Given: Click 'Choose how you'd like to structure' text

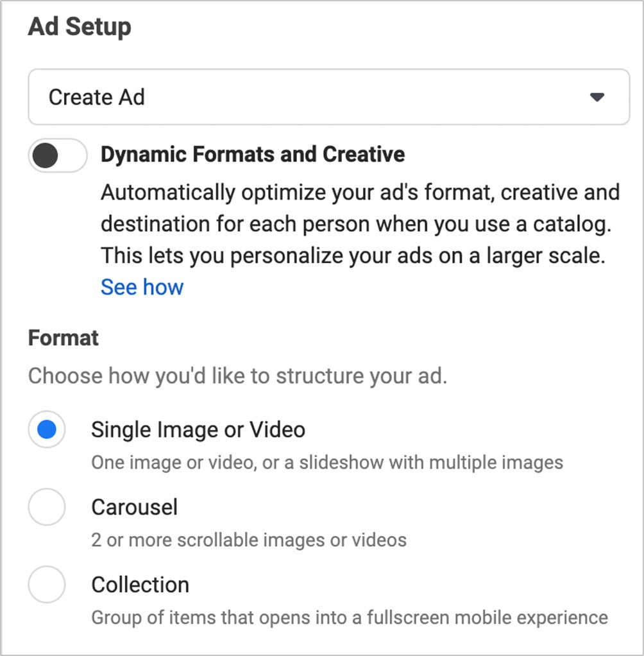Looking at the screenshot, I should coord(237,375).
